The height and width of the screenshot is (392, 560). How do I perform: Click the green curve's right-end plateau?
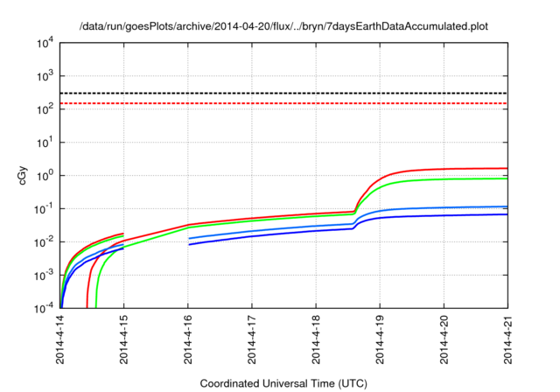tap(472, 178)
